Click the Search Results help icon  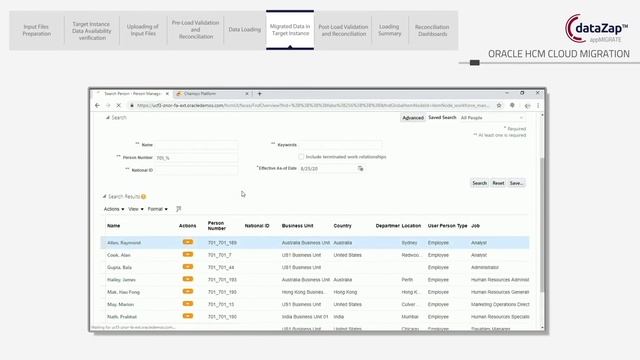click(144, 196)
